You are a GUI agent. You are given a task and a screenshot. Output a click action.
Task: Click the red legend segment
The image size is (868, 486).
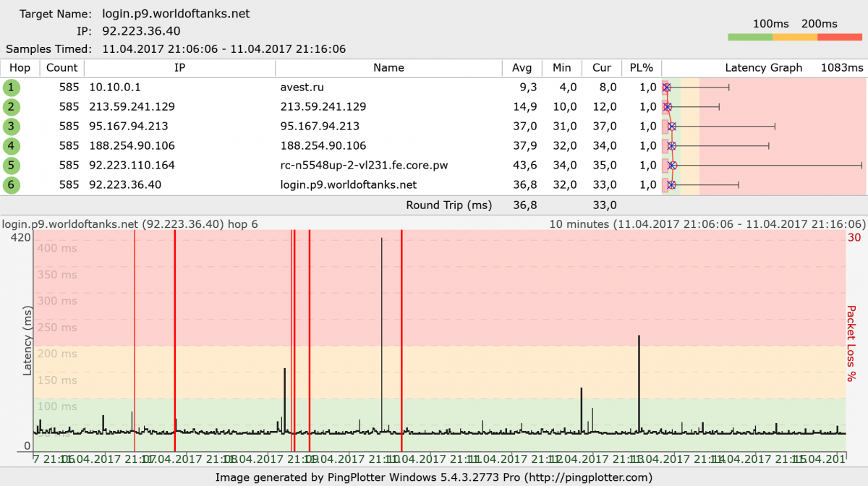click(840, 37)
